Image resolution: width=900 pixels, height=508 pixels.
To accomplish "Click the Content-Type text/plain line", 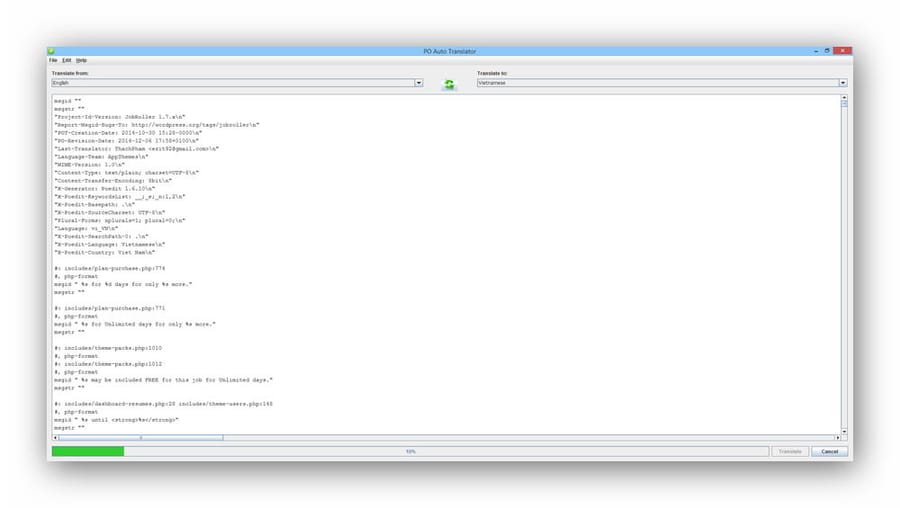I will click(126, 173).
